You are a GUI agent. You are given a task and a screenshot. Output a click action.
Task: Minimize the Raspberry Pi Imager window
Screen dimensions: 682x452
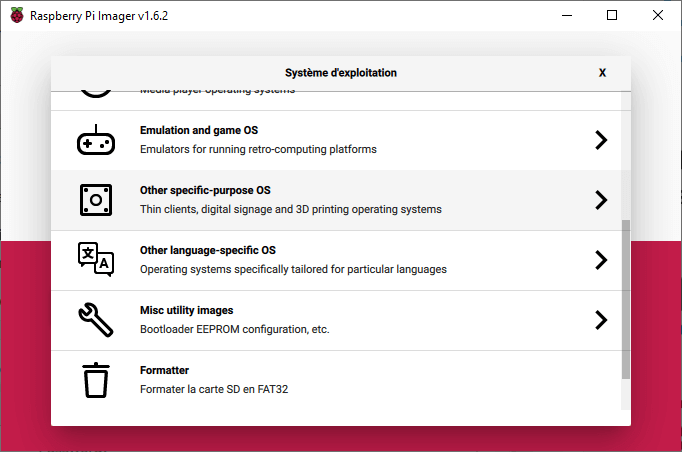pos(567,15)
